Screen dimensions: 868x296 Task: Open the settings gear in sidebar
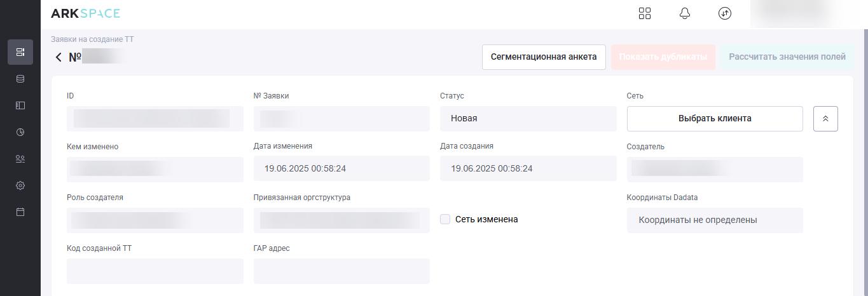20,185
